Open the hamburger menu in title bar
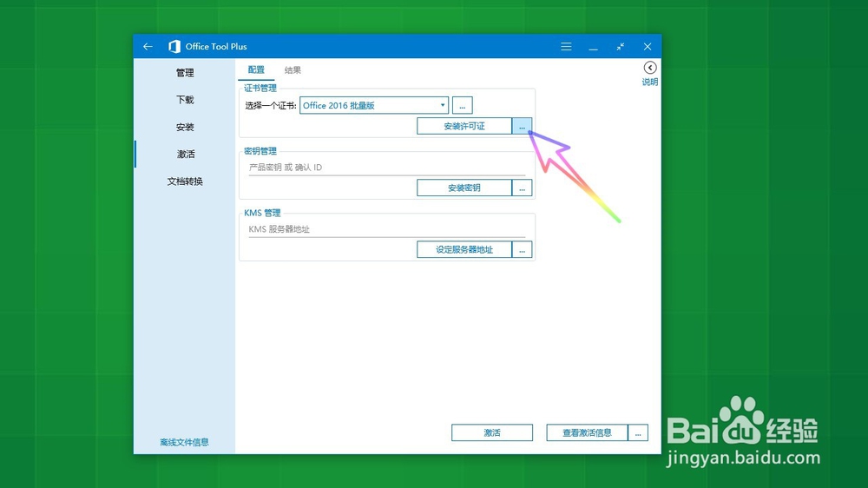The image size is (868, 488). coord(566,47)
